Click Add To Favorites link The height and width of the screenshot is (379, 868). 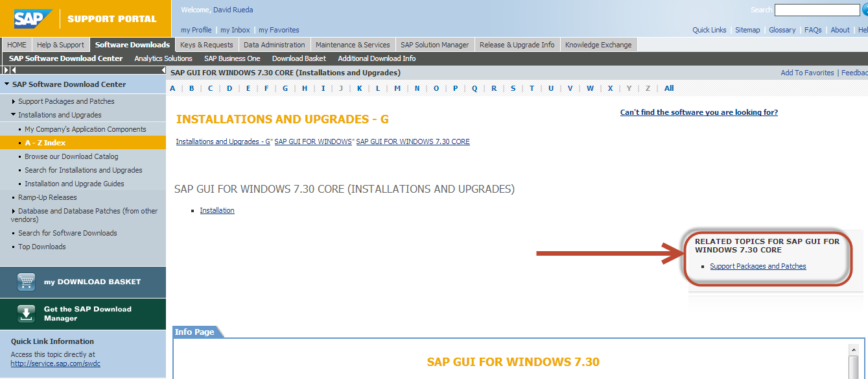point(807,73)
